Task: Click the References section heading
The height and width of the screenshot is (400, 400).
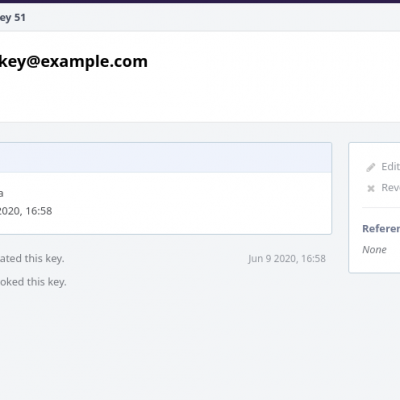Action: [x=381, y=229]
